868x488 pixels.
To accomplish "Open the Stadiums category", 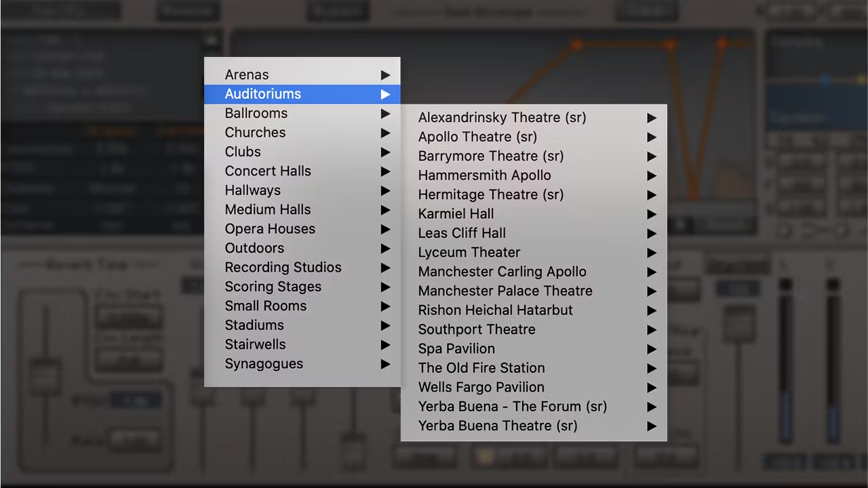I will [x=302, y=325].
